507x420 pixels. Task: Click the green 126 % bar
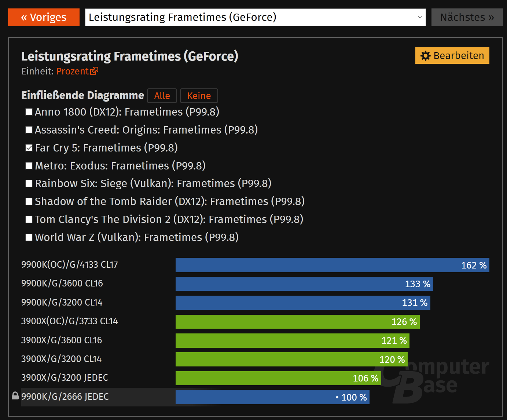click(x=298, y=322)
